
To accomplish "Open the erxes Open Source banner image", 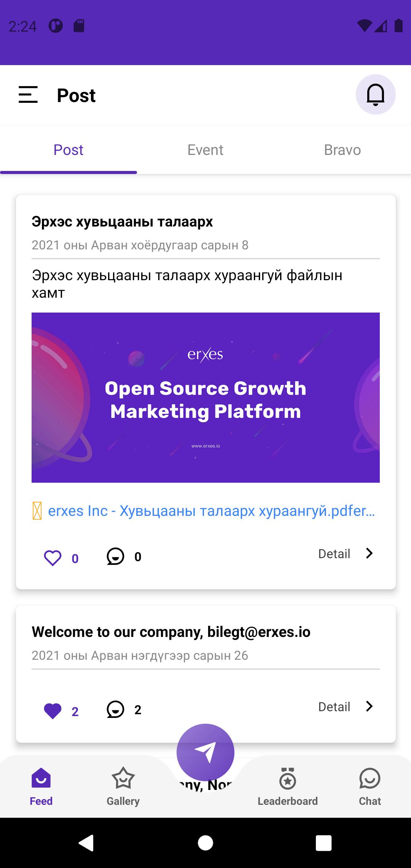I will coord(205,397).
